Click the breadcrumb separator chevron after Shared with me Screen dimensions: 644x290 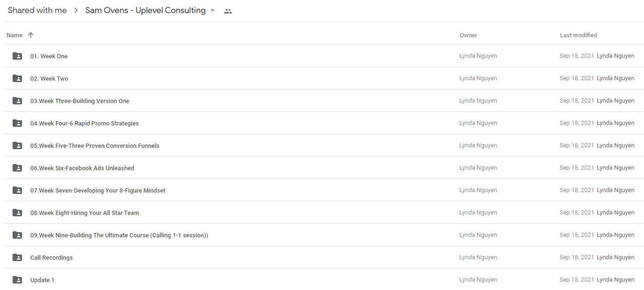point(76,11)
